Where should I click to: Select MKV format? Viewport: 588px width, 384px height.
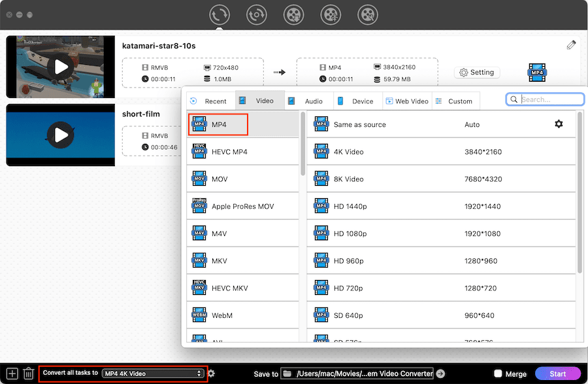click(x=242, y=261)
